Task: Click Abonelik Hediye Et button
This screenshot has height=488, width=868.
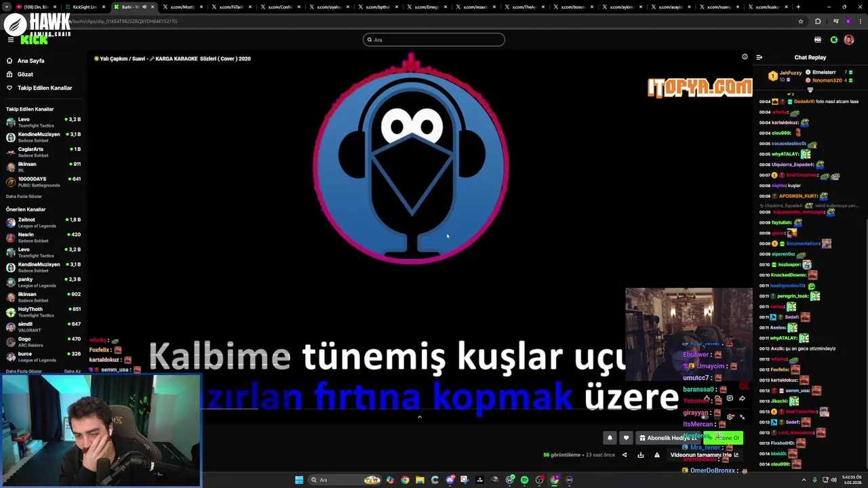Action: [669, 438]
